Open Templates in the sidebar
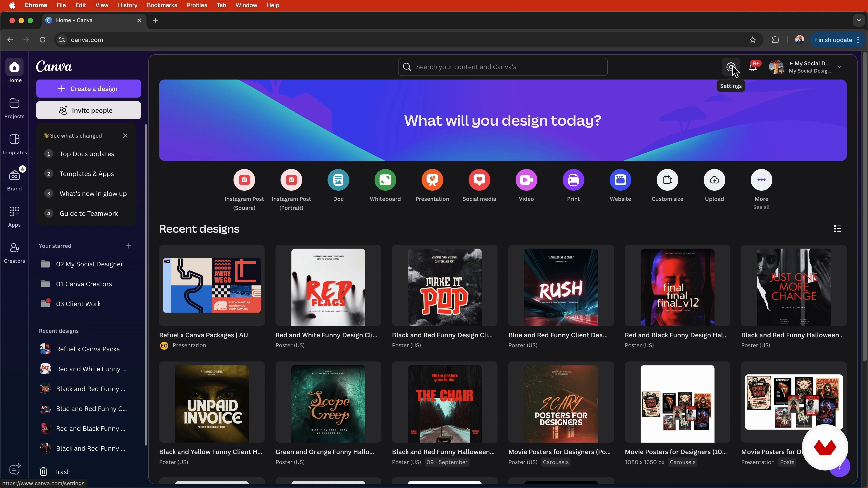 (14, 144)
